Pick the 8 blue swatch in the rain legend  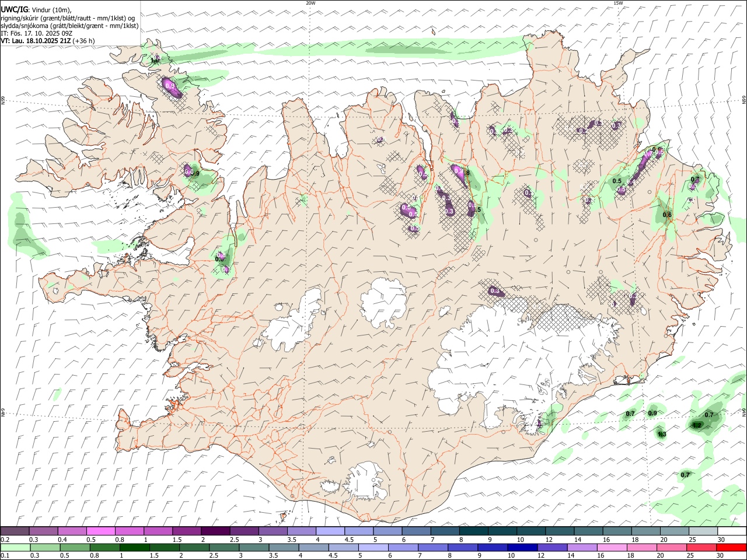[x=463, y=548]
